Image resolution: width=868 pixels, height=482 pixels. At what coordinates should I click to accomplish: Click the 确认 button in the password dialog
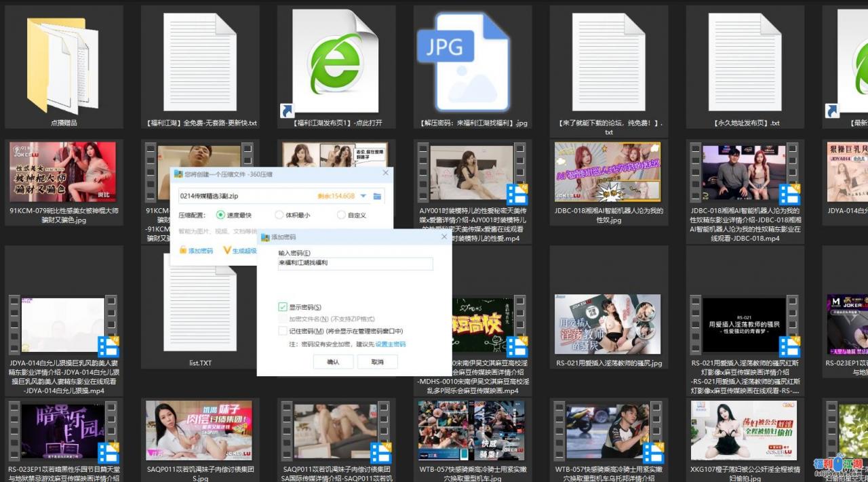[333, 362]
